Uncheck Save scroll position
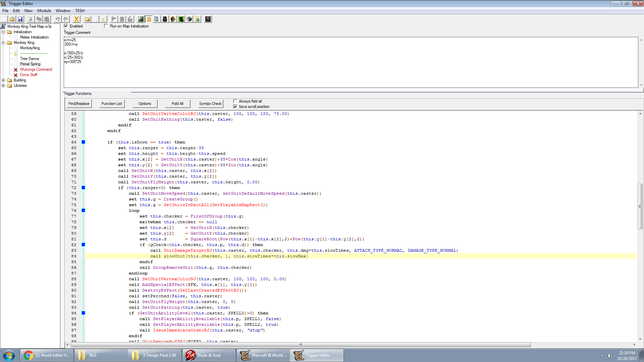 [235, 107]
